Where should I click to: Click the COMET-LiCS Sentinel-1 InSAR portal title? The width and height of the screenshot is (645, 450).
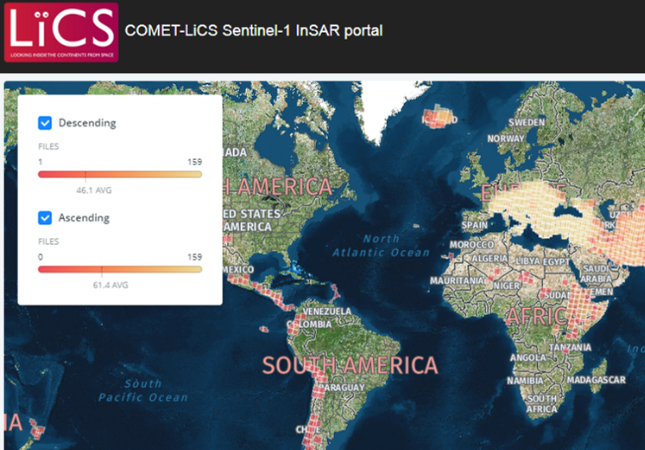point(254,30)
